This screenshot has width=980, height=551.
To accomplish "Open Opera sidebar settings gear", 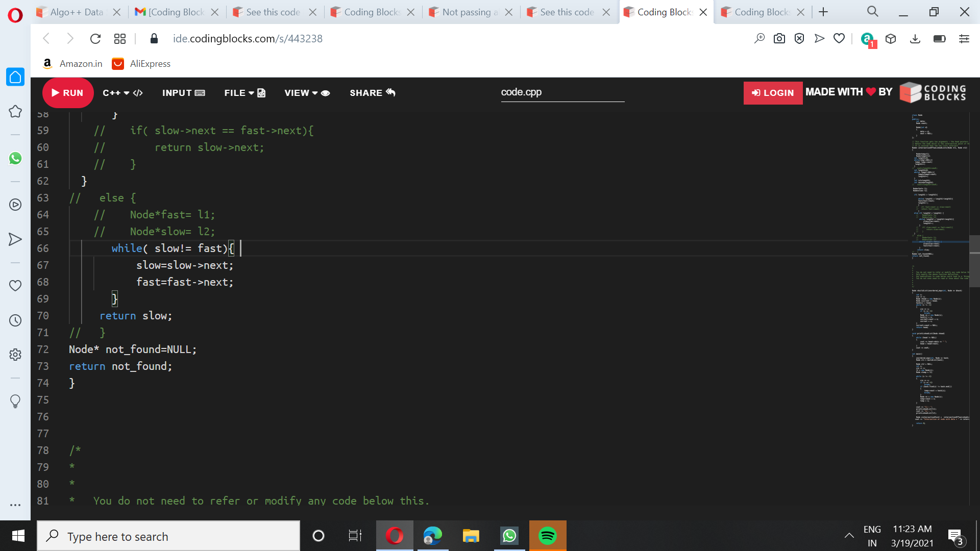I will tap(15, 355).
